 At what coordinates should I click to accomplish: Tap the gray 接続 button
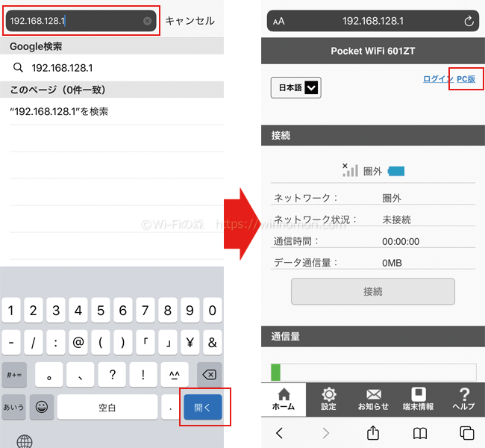[373, 291]
